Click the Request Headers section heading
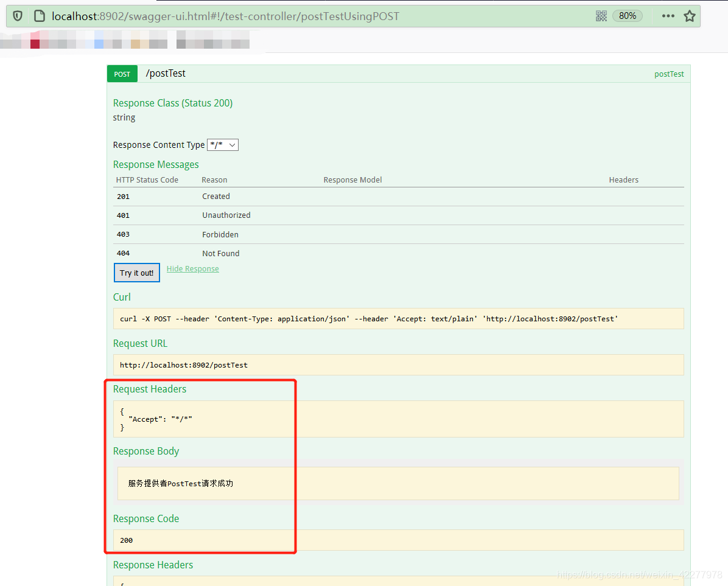Image resolution: width=728 pixels, height=586 pixels. coord(150,389)
